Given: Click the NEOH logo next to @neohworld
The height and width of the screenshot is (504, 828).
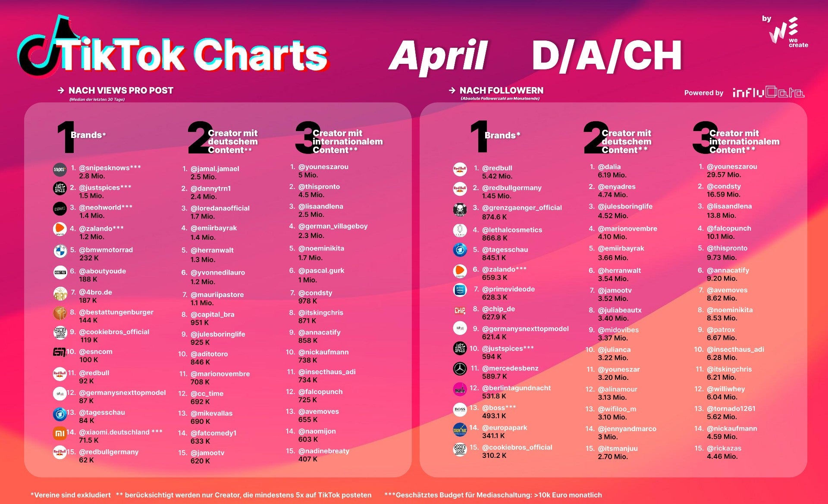Looking at the screenshot, I should 60,209.
